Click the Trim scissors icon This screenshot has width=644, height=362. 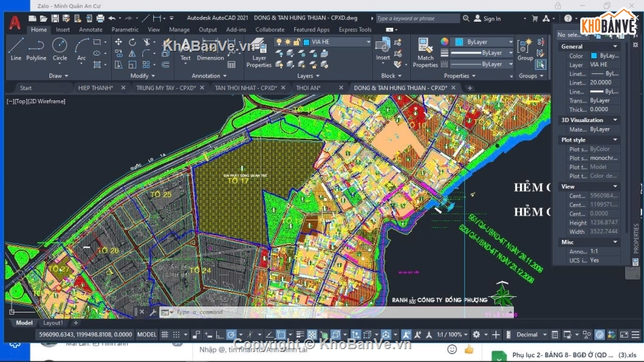pos(146,42)
